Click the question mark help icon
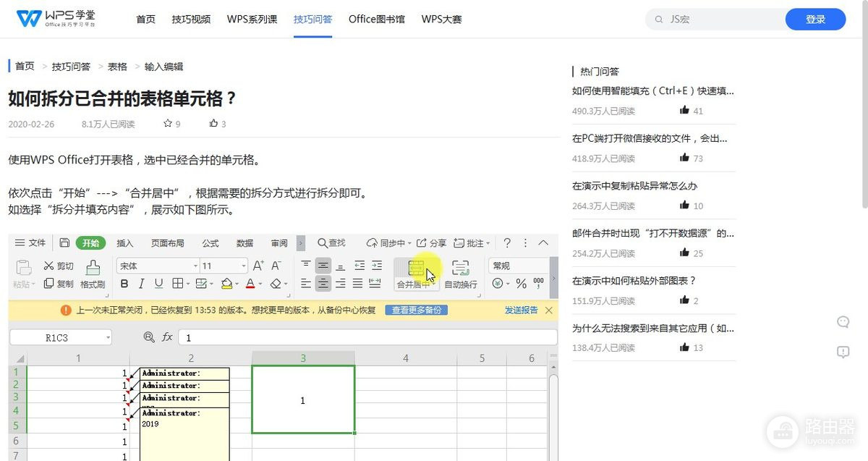Screen dimensions: 868x461 tap(507, 243)
